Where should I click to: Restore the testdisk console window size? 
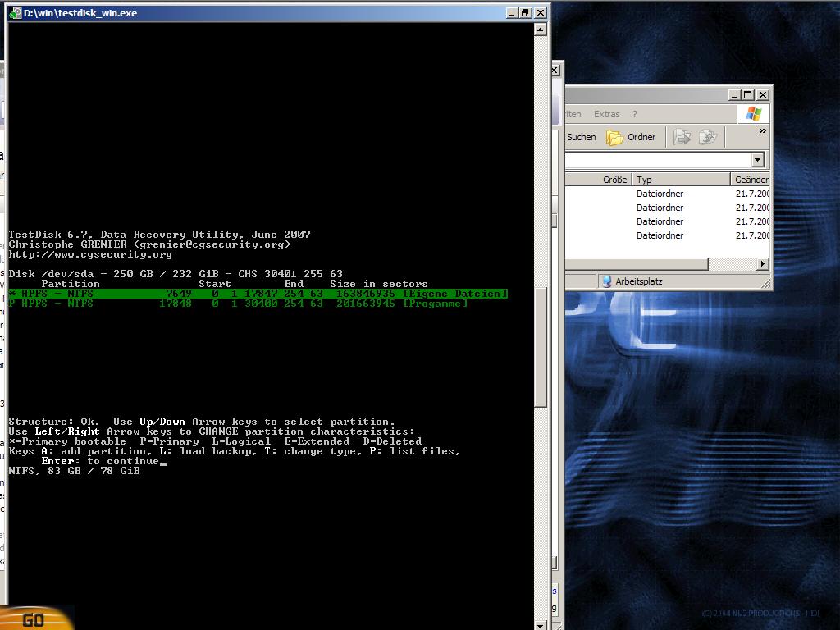[526, 13]
